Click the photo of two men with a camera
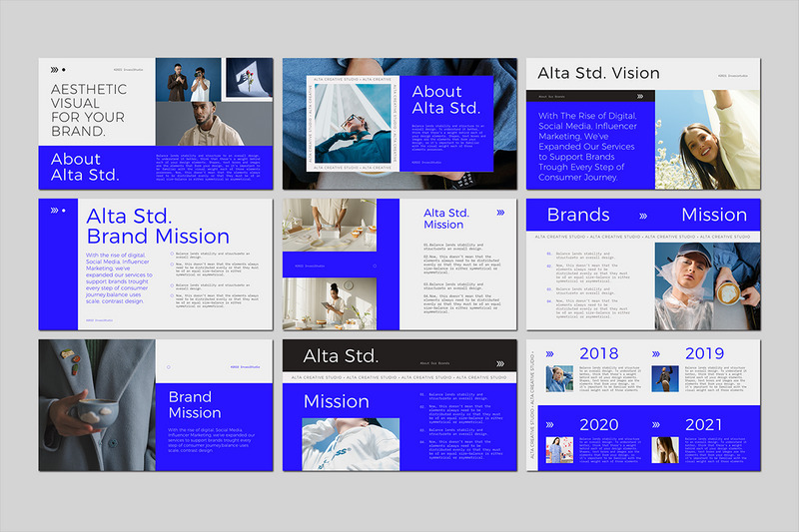The image size is (799, 532). [189, 80]
